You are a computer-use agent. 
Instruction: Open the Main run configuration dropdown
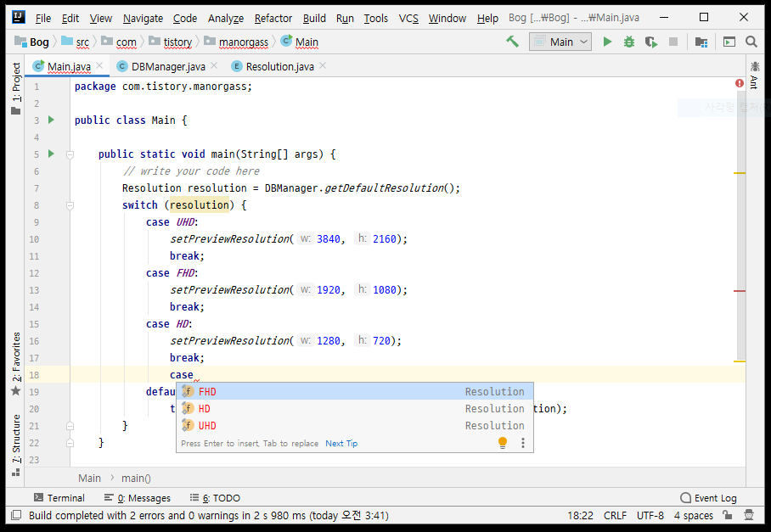[560, 42]
